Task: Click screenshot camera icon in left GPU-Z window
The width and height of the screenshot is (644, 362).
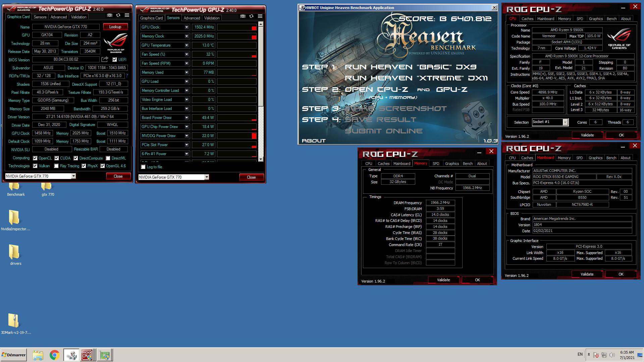Action: (x=110, y=15)
